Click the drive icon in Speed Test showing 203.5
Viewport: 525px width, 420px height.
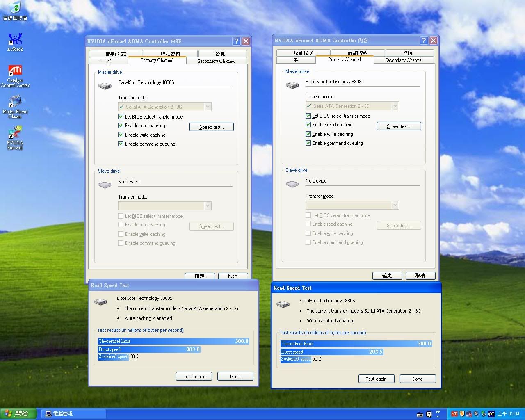283,304
